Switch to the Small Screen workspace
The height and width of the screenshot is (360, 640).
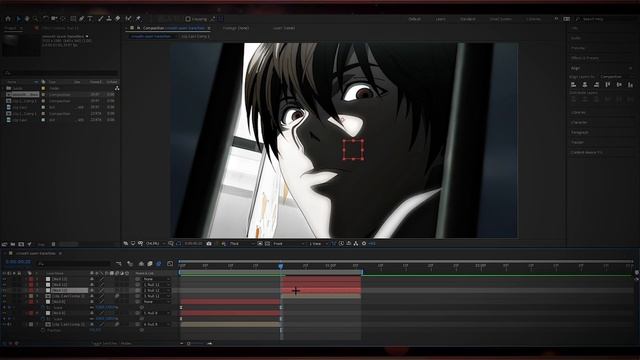(x=500, y=19)
